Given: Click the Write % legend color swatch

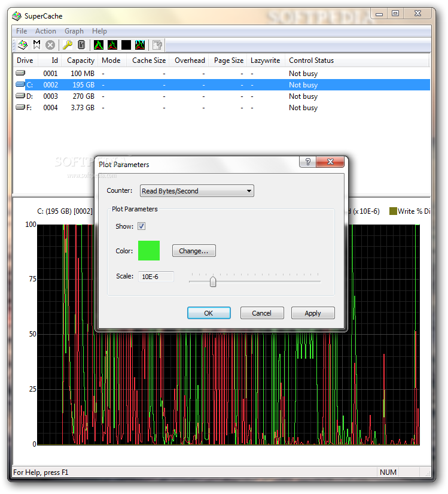Looking at the screenshot, I should coord(393,211).
